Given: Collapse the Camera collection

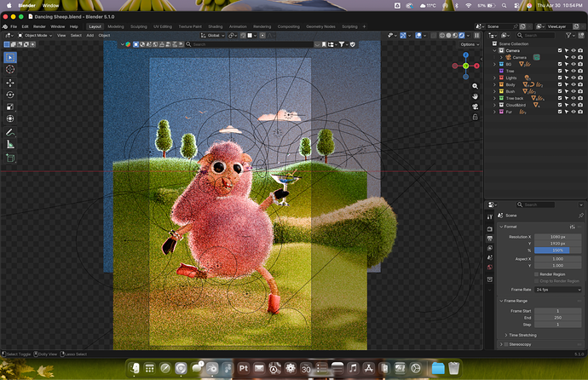Looking at the screenshot, I should point(494,50).
